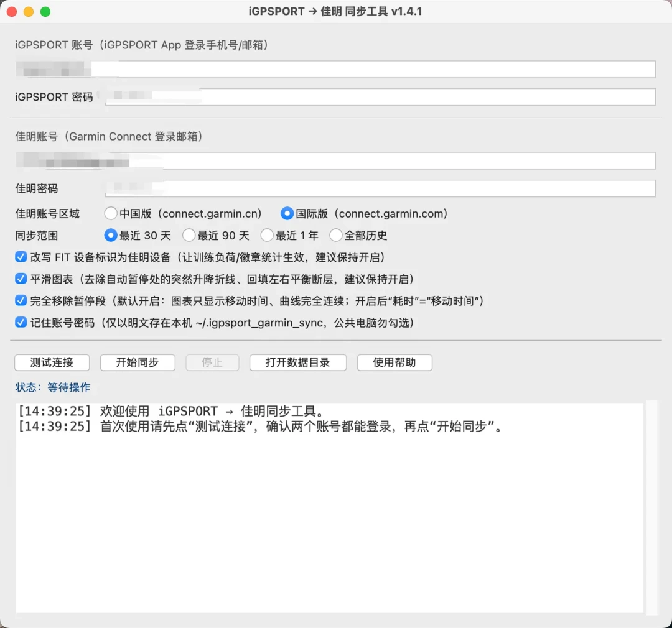Minimize the window with yellow button

[x=29, y=12]
